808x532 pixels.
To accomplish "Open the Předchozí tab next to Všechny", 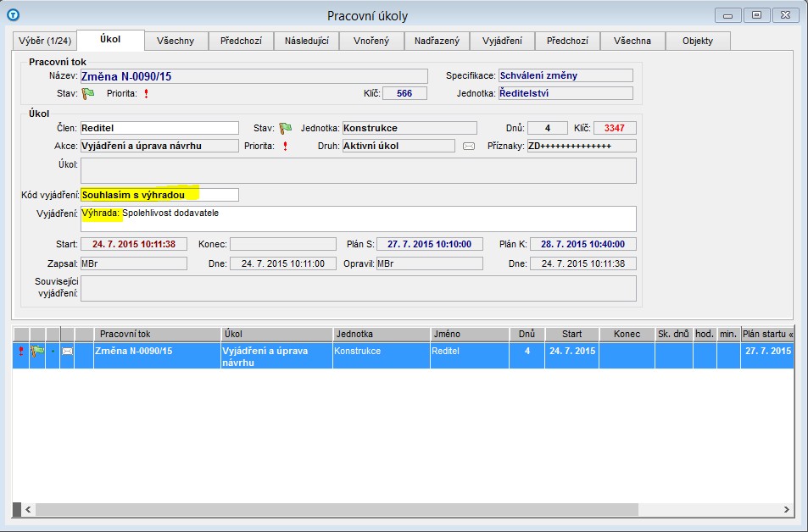I will tap(241, 41).
